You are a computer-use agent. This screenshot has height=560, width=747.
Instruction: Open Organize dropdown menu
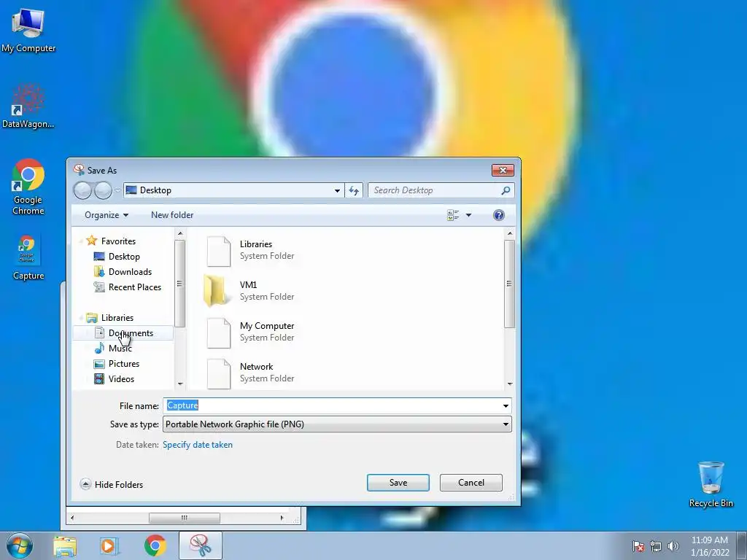(x=107, y=215)
